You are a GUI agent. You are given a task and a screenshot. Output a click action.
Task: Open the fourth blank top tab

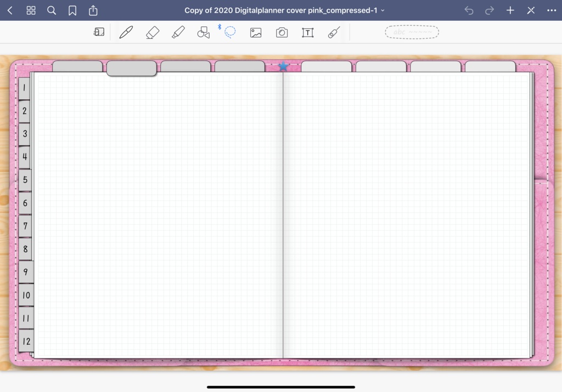[x=240, y=66]
